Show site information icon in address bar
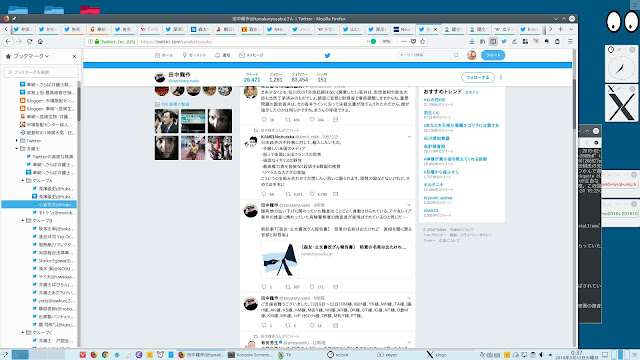640x360 pixels. click(x=90, y=41)
